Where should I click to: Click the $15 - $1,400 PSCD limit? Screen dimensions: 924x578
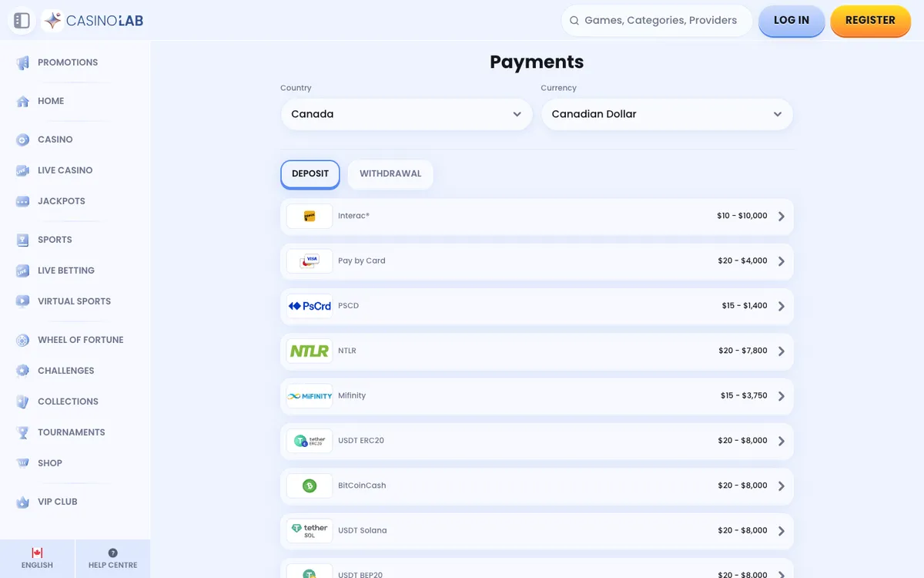[x=745, y=306]
